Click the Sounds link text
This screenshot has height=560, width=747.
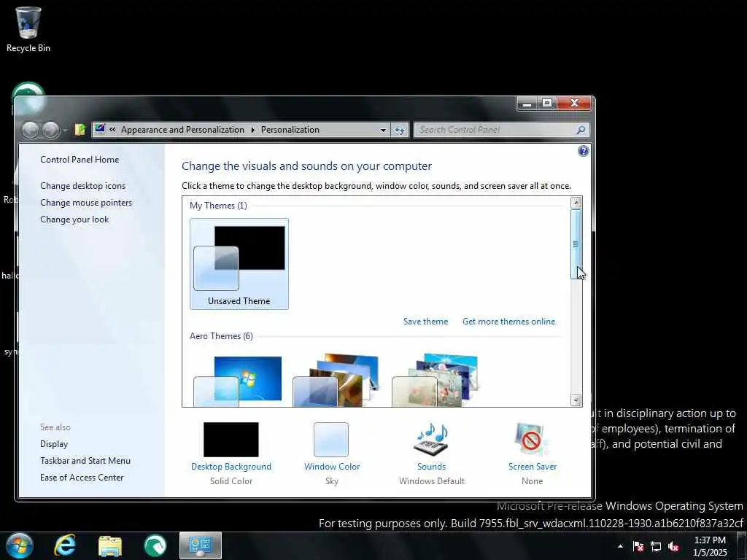(432, 467)
